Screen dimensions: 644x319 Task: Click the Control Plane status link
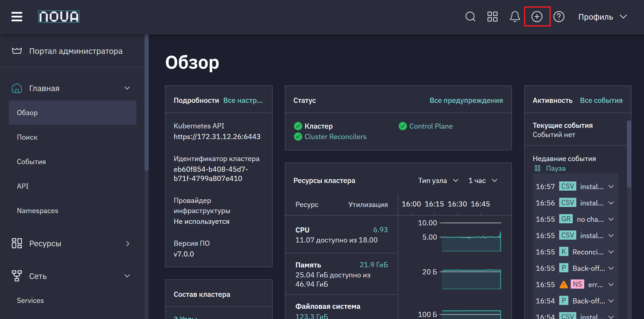pyautogui.click(x=431, y=126)
